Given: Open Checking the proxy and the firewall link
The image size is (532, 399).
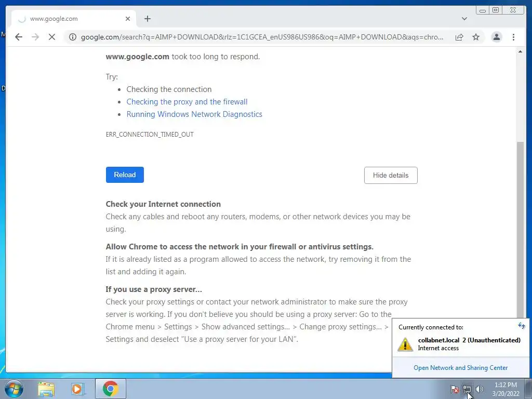Looking at the screenshot, I should pos(187,102).
